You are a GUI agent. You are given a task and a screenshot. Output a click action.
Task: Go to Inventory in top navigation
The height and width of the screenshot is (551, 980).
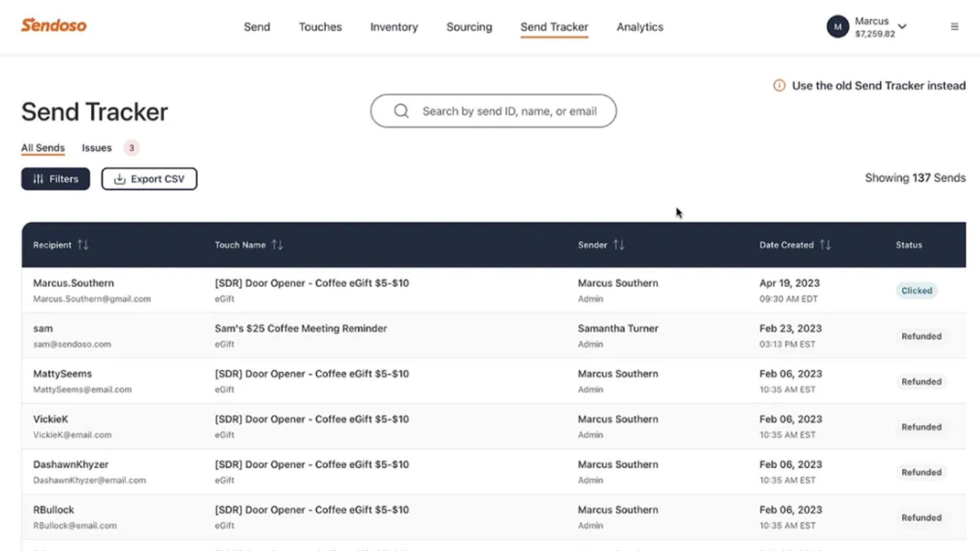point(394,27)
